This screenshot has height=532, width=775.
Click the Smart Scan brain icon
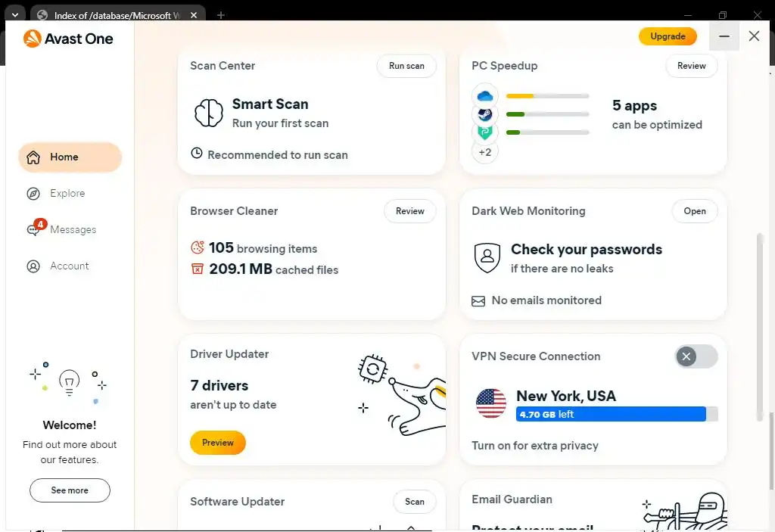209,113
